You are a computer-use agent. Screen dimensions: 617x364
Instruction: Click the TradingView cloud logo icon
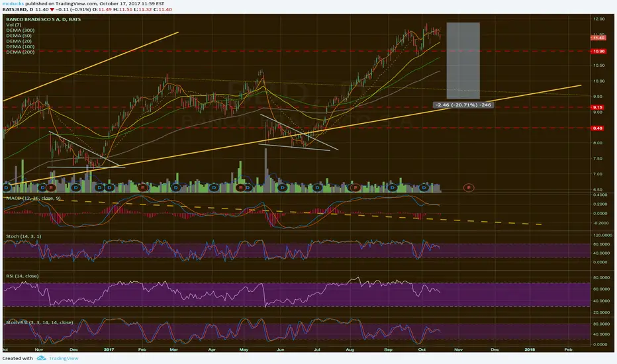point(41,358)
